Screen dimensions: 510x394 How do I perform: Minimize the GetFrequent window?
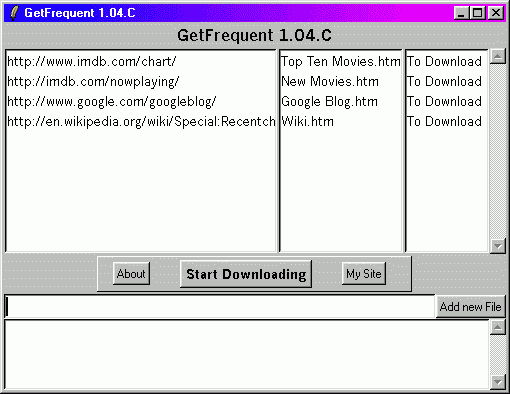461,13
